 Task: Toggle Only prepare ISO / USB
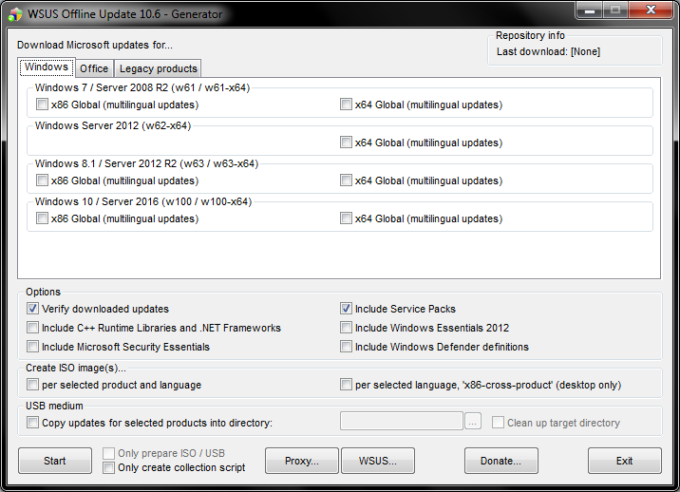(108, 453)
